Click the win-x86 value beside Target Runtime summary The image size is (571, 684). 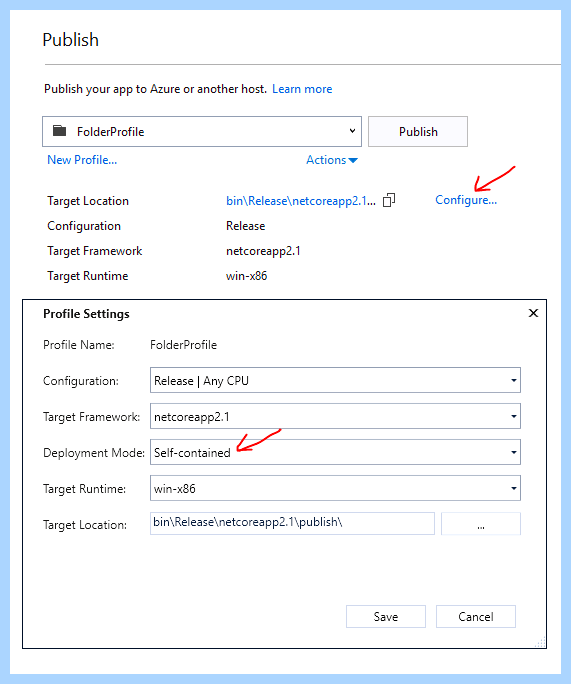click(246, 276)
